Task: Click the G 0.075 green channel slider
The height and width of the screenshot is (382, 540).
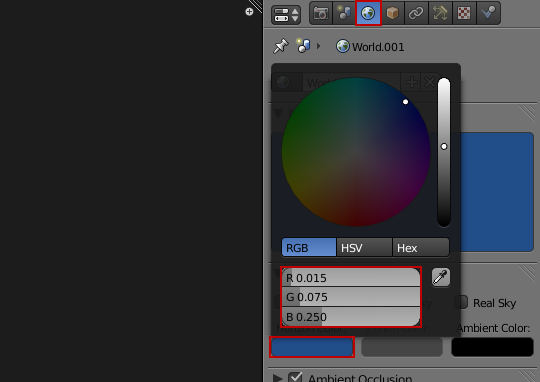Action: click(x=351, y=297)
